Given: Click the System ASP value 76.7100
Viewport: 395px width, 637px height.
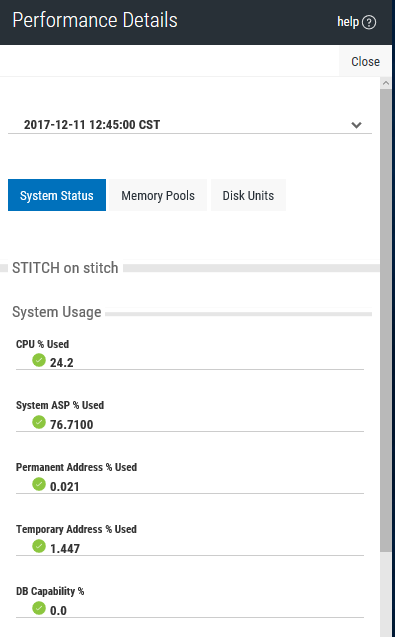Looking at the screenshot, I should coord(72,425).
